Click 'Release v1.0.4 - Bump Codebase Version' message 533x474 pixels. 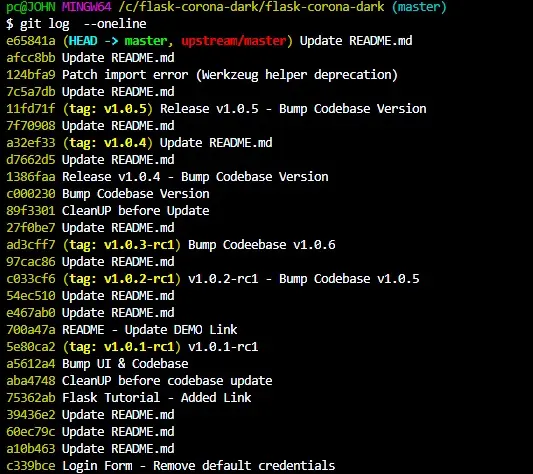coord(195,177)
